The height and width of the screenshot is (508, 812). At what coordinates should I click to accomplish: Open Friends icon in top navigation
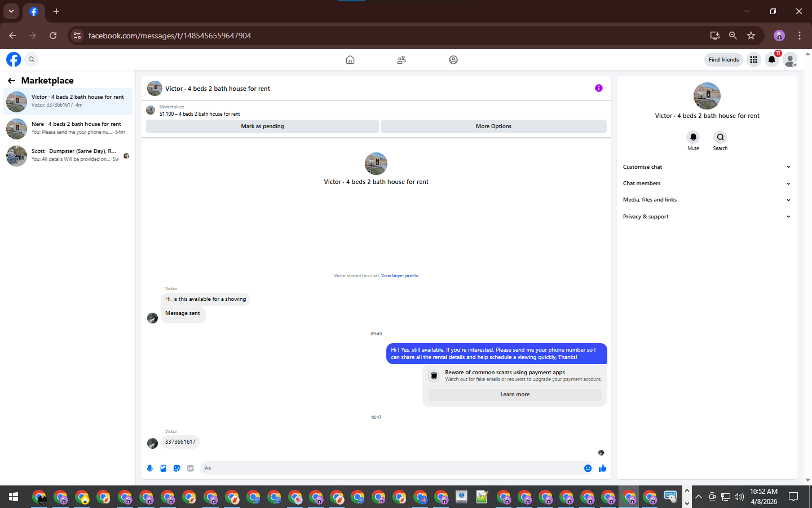click(401, 60)
